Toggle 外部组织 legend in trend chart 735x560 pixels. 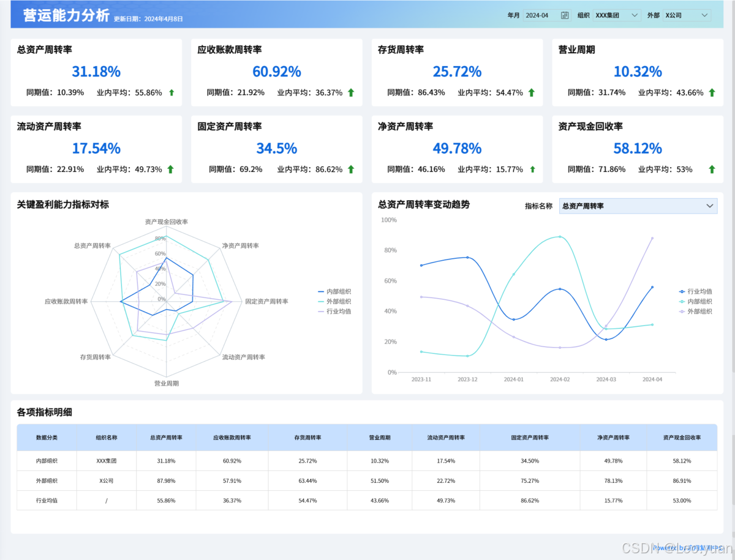point(696,312)
